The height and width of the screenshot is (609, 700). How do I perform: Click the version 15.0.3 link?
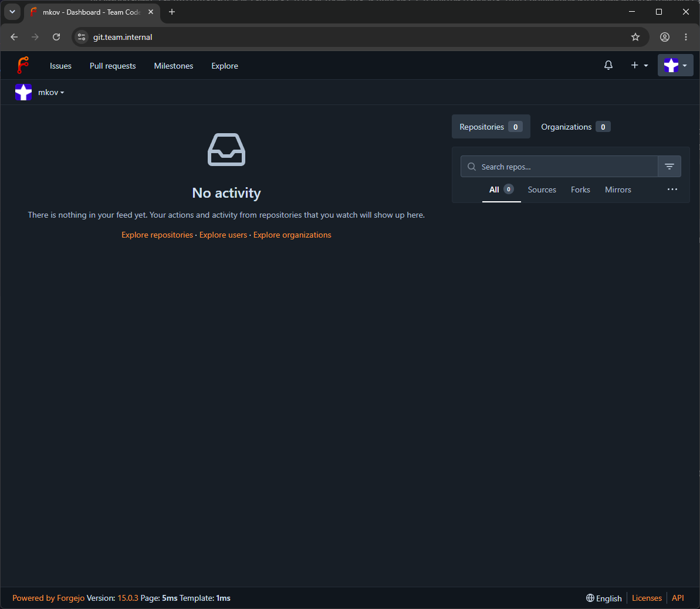(x=128, y=598)
